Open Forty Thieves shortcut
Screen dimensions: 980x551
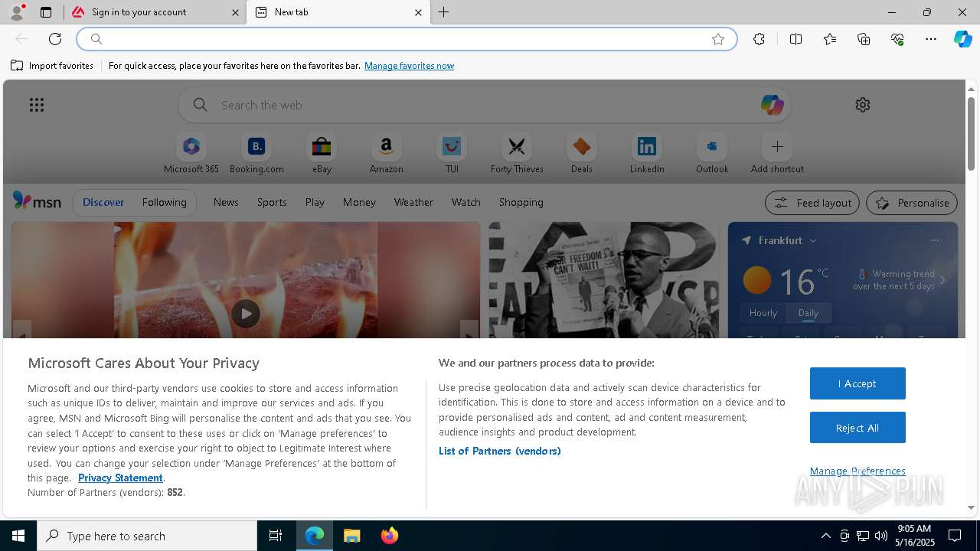click(517, 154)
